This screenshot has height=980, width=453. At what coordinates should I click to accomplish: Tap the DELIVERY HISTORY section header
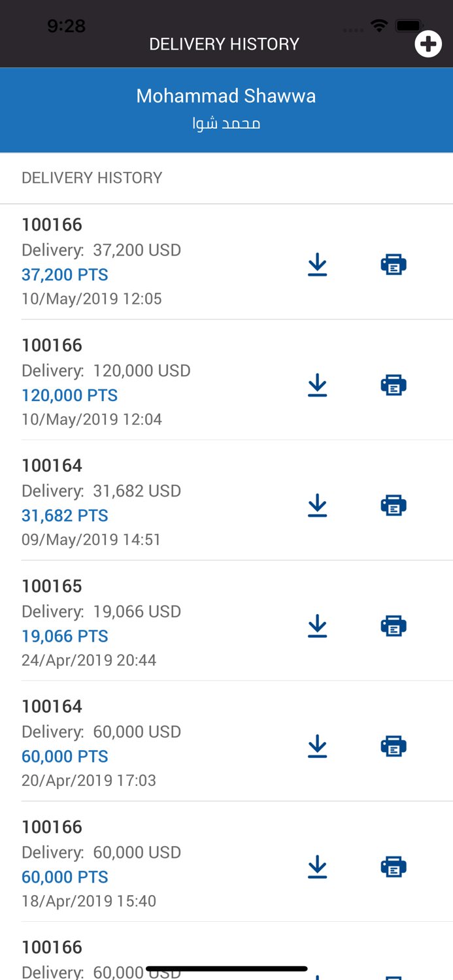[92, 177]
